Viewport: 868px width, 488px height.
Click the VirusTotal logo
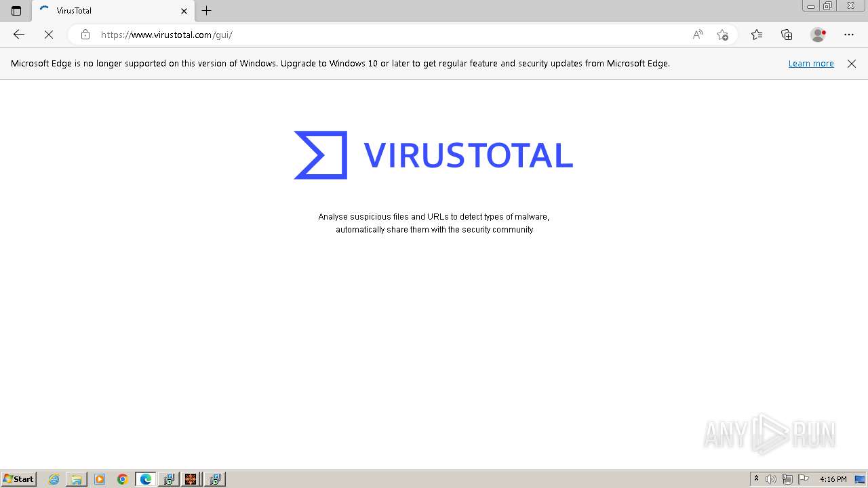click(x=433, y=155)
